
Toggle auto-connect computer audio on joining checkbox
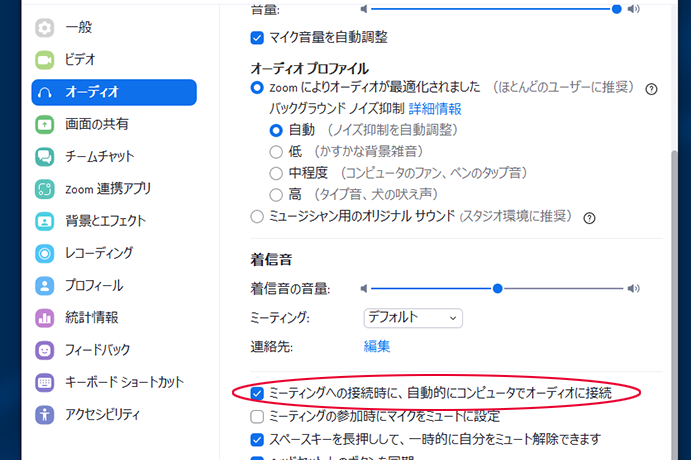(x=257, y=393)
